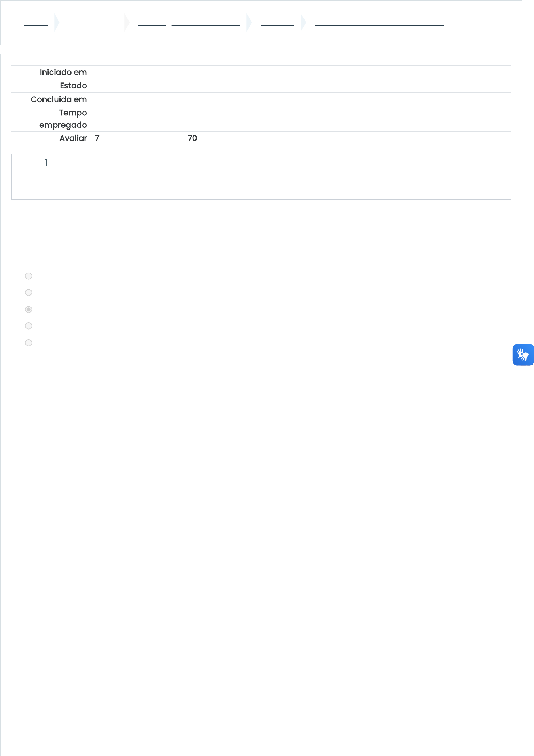Click the first breadcrumb arrow separator
This screenshot has height=756, width=534.
click(x=57, y=23)
